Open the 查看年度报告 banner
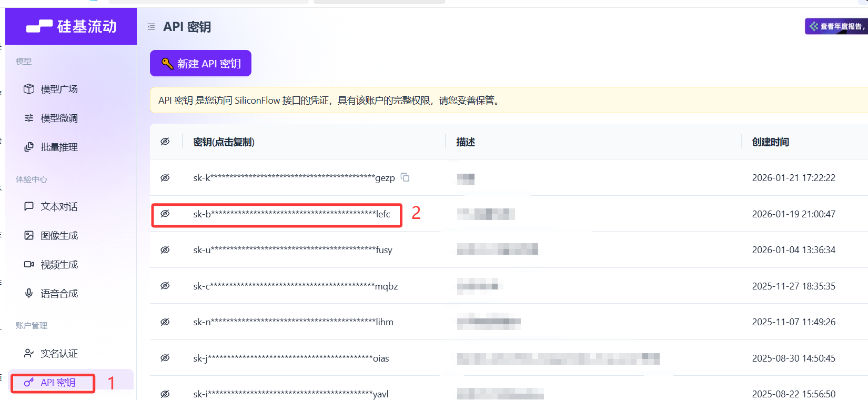Screen dimensions: 868x400 (836, 26)
